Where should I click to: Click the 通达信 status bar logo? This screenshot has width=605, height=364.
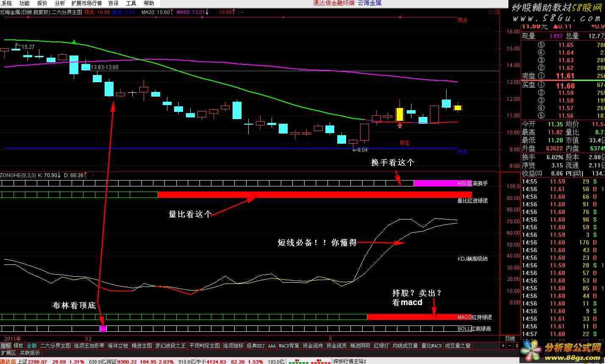[x=8, y=361]
